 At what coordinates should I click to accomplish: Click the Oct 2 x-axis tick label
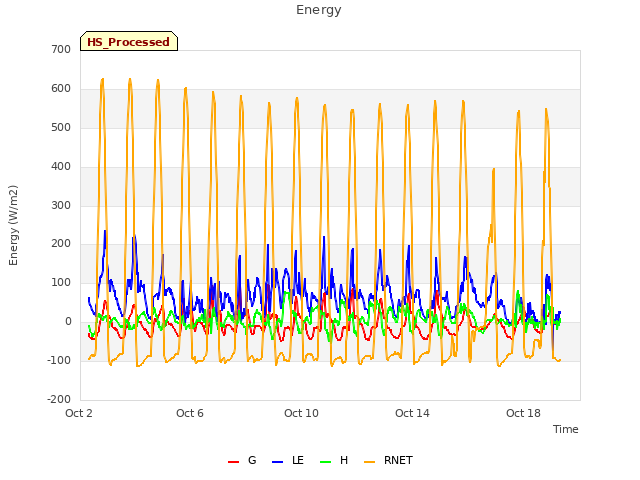click(79, 413)
